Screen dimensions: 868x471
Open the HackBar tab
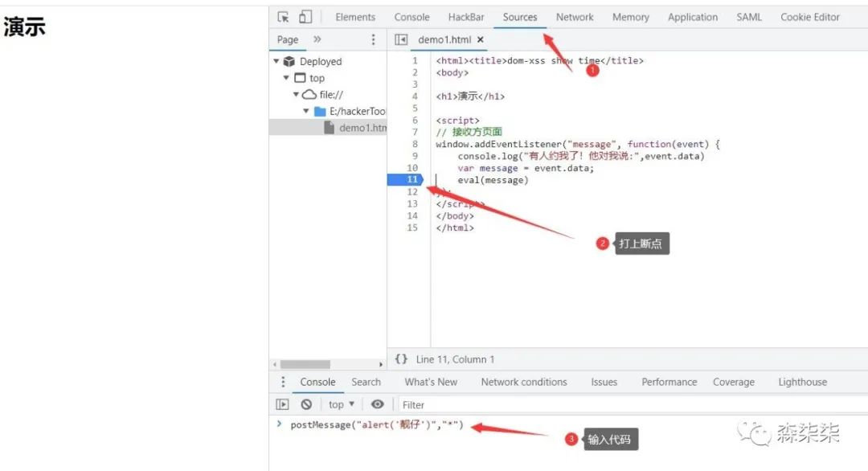[466, 17]
